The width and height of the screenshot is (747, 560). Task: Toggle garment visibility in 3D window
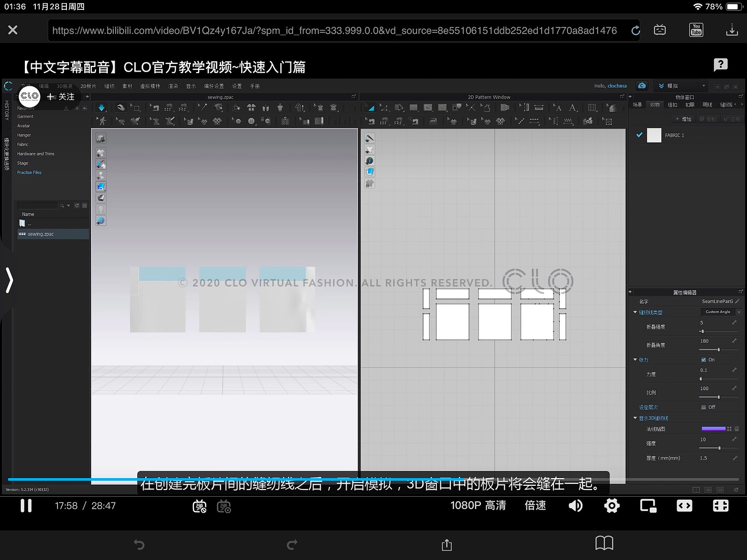[101, 152]
